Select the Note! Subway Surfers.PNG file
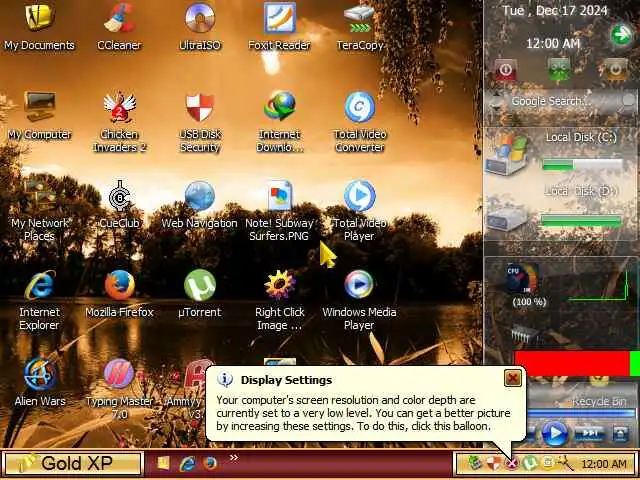 click(279, 211)
